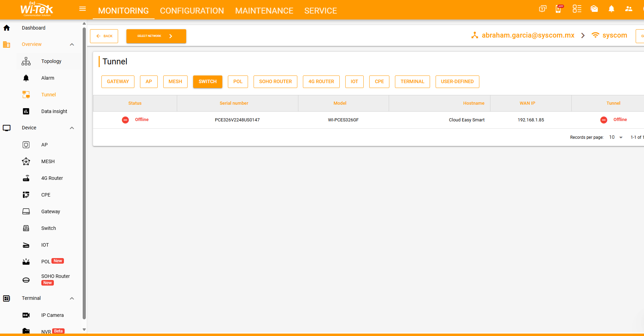Open the notifications bell icon
The width and height of the screenshot is (644, 336).
[x=611, y=9]
